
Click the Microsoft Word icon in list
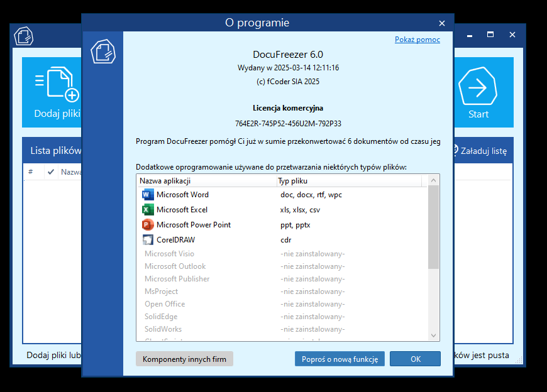click(148, 195)
